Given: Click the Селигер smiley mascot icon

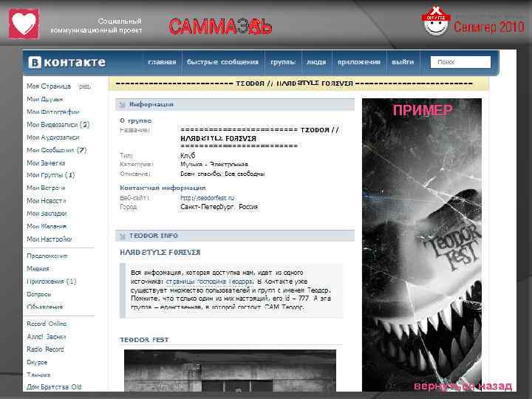Looking at the screenshot, I should (436, 21).
